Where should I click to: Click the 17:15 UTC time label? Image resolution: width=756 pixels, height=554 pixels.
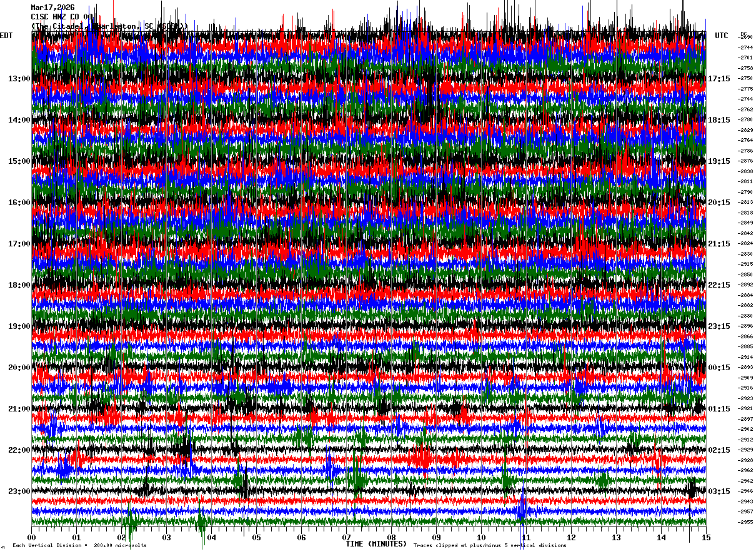(x=719, y=79)
